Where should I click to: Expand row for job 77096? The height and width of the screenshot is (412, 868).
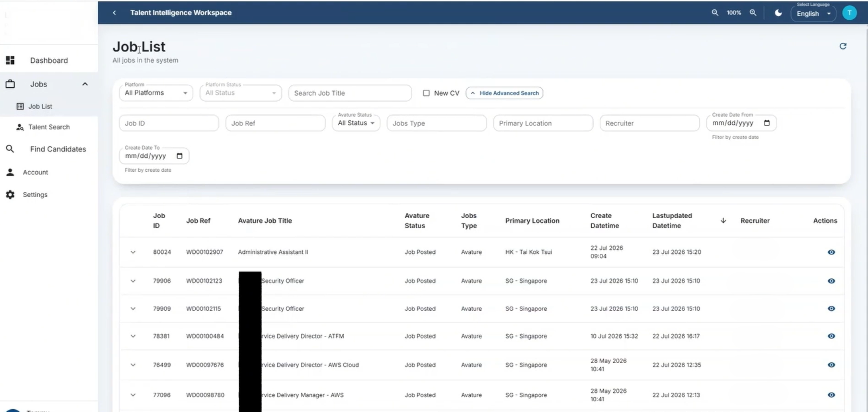point(133,395)
